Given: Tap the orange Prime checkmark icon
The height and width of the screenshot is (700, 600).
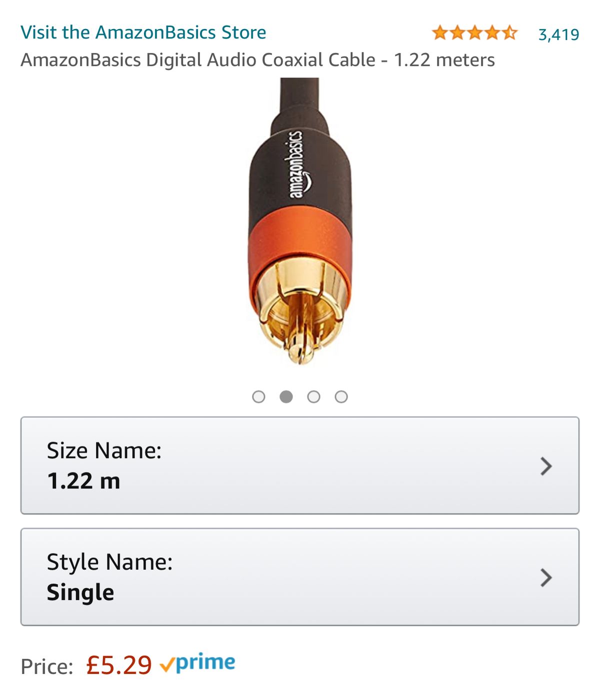Looking at the screenshot, I should 166,665.
